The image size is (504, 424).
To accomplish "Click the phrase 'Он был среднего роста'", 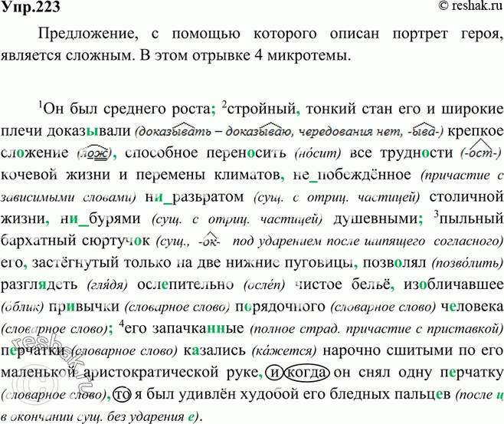I will click(126, 110).
